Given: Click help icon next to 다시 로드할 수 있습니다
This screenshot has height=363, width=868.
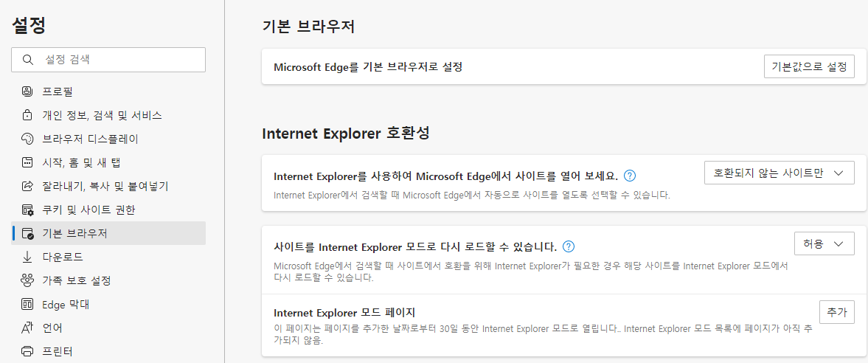Looking at the screenshot, I should (x=569, y=246).
